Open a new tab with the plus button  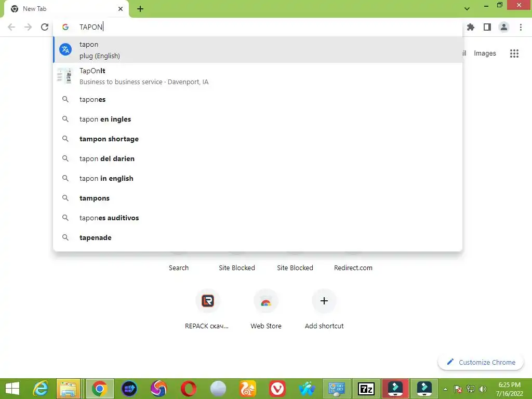[140, 9]
